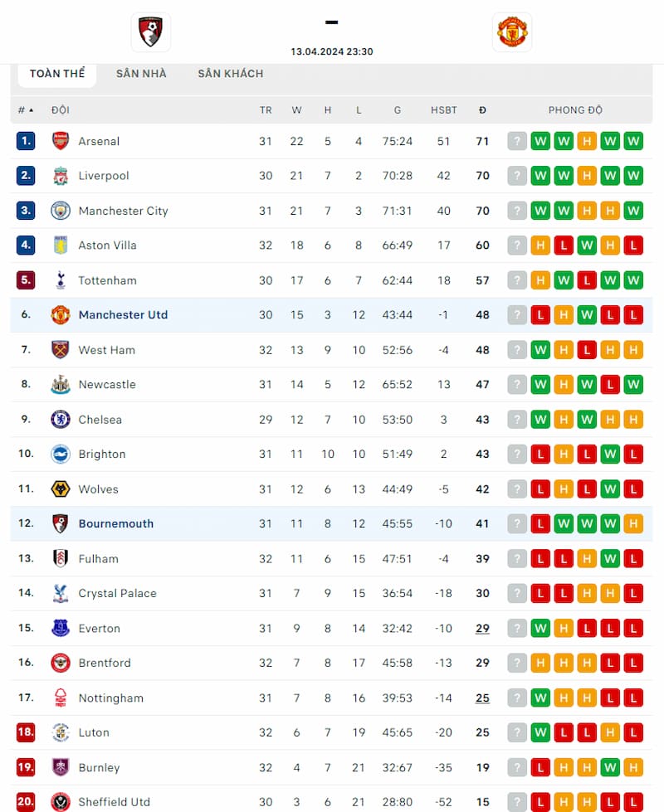The width and height of the screenshot is (664, 812).
Task: Open the SÂN KHÁCH tab
Action: point(230,73)
